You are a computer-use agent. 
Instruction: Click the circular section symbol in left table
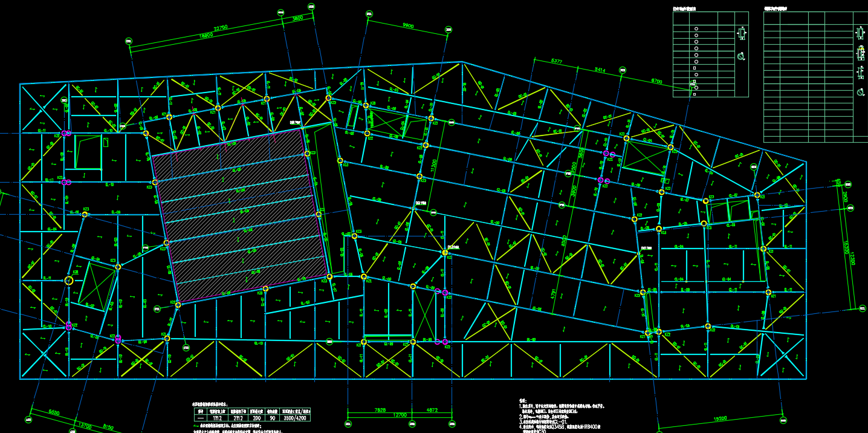pos(742,57)
